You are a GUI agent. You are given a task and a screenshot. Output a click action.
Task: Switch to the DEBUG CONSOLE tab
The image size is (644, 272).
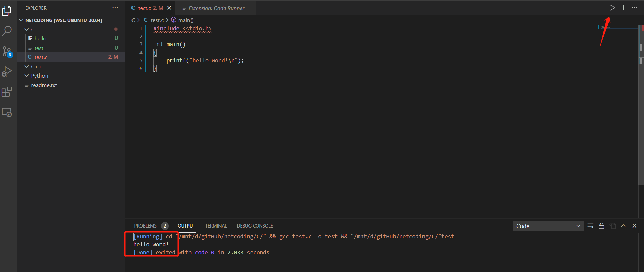255,226
